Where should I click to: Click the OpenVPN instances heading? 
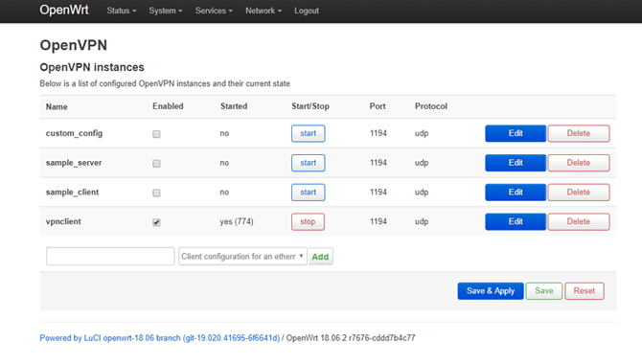tap(92, 67)
